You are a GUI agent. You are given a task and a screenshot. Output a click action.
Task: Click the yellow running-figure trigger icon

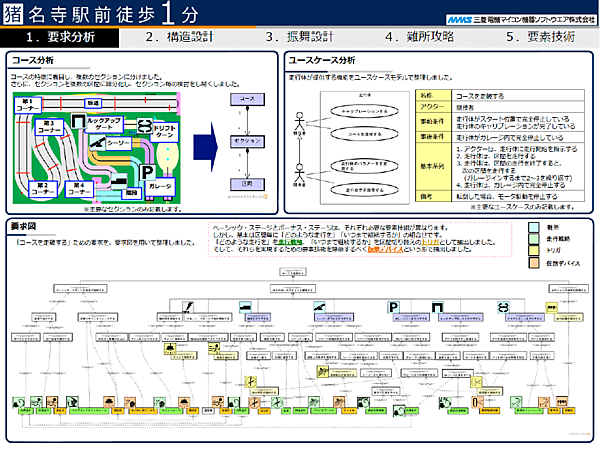click(214, 348)
